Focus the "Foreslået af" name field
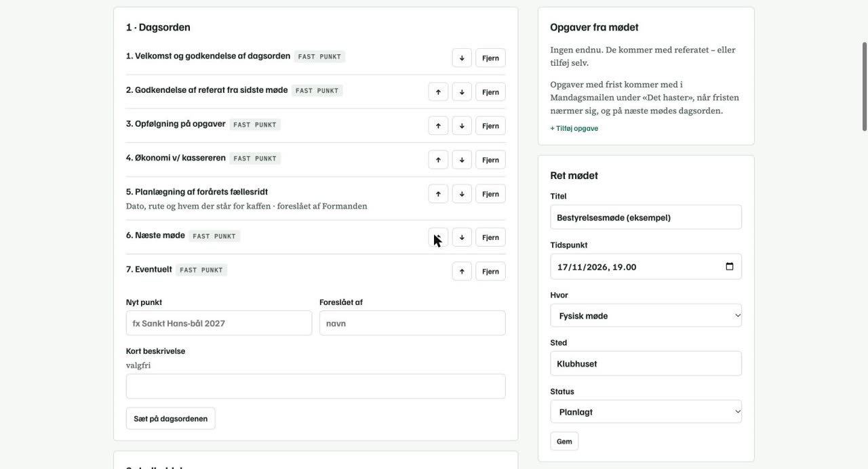The width and height of the screenshot is (868, 469). (x=412, y=323)
